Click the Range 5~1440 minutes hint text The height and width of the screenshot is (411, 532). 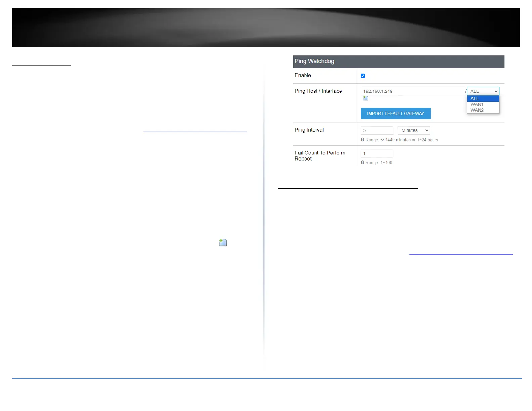pyautogui.click(x=402, y=140)
